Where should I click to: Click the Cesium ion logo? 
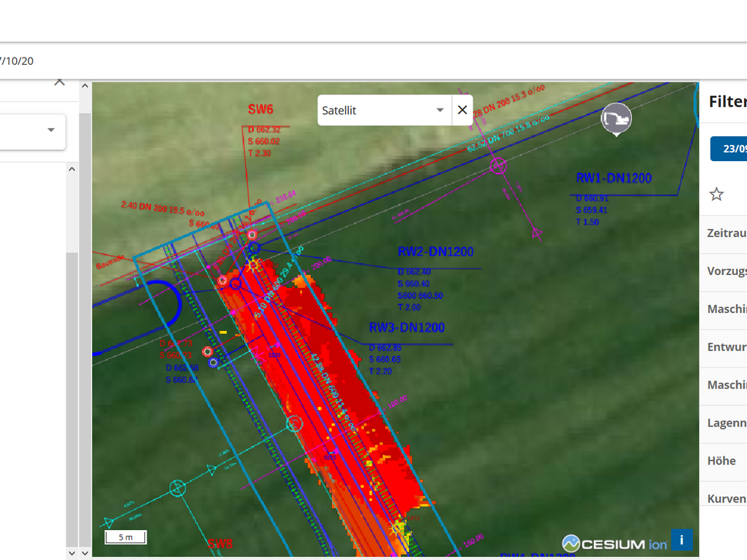coord(614,543)
